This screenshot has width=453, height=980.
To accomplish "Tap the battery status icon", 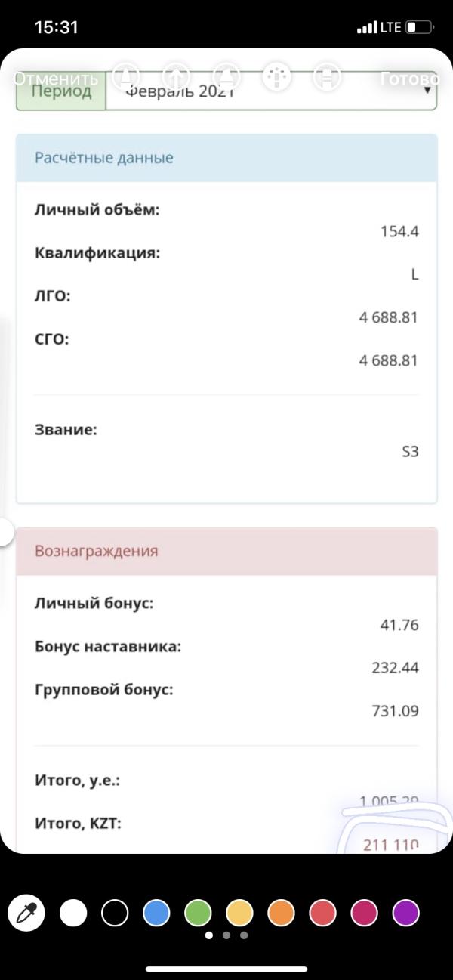I will pos(420,28).
